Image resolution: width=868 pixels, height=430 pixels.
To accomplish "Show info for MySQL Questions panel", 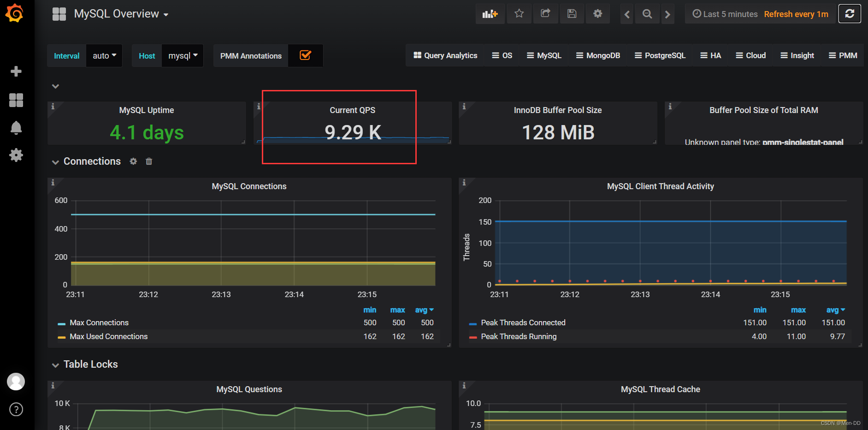I will point(53,386).
